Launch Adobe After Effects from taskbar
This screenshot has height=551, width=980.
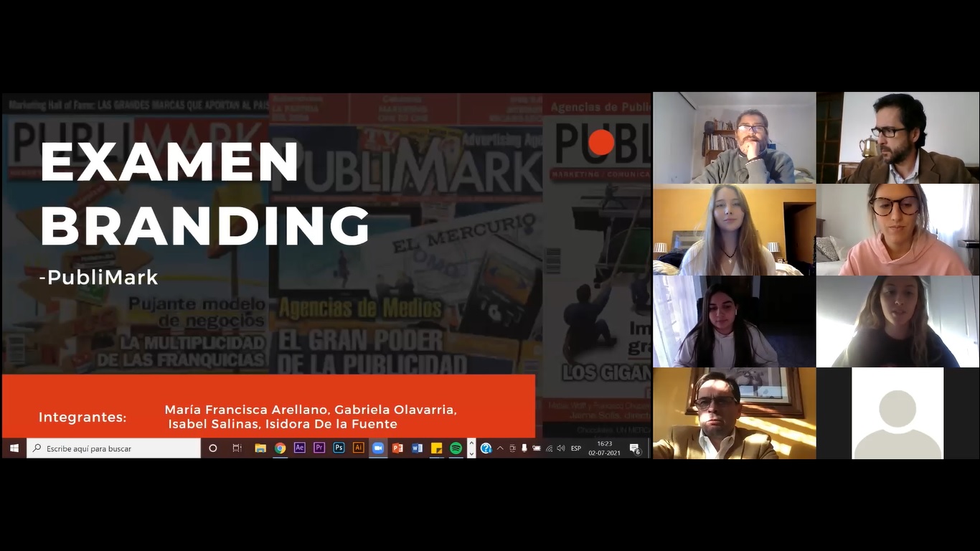point(300,448)
